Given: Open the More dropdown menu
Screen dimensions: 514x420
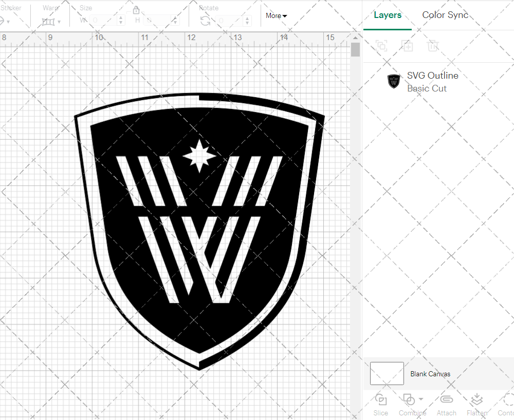Looking at the screenshot, I should point(276,16).
